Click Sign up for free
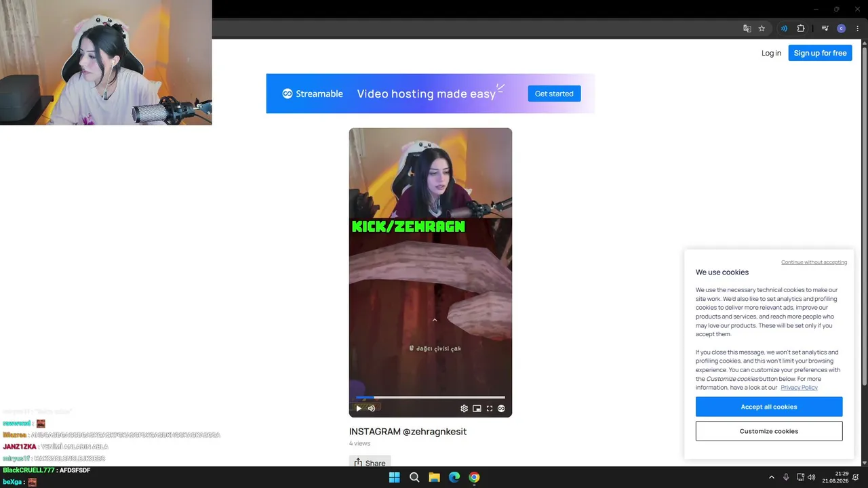 820,53
